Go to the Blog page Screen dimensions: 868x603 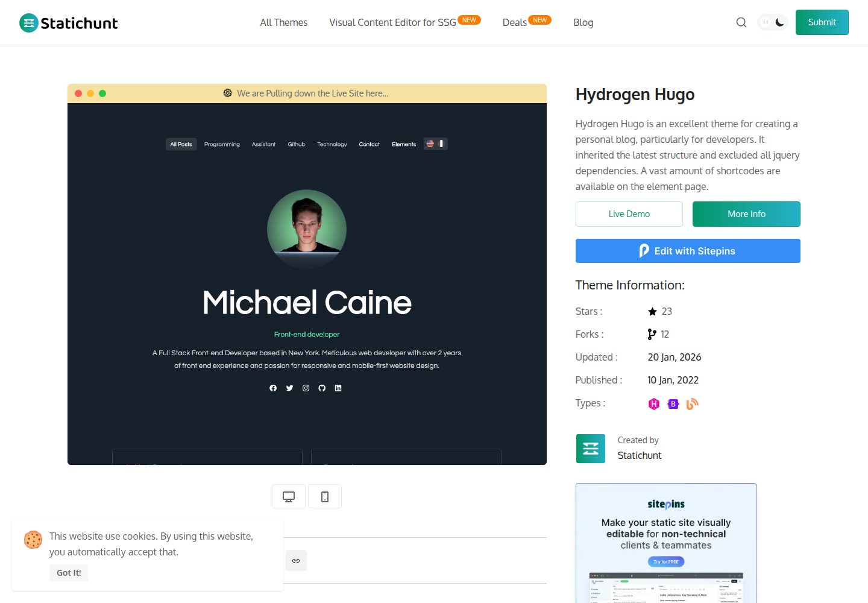point(583,22)
